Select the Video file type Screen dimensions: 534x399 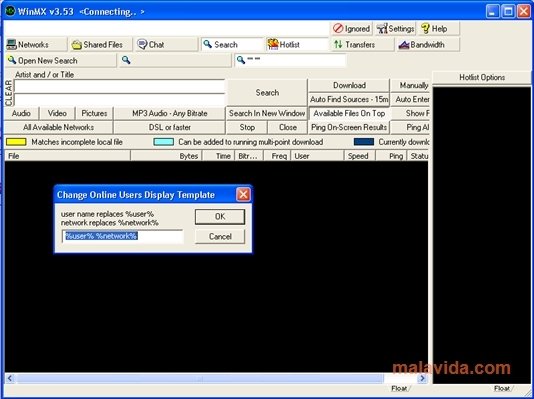pyautogui.click(x=57, y=113)
